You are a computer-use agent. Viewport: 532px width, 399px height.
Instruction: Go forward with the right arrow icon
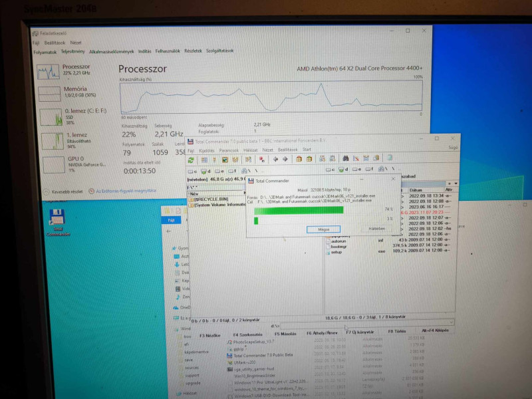(x=285, y=159)
